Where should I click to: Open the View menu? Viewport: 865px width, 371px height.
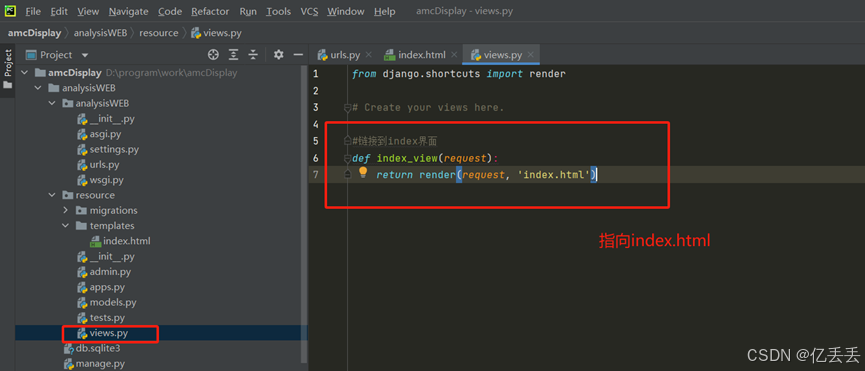pos(88,11)
